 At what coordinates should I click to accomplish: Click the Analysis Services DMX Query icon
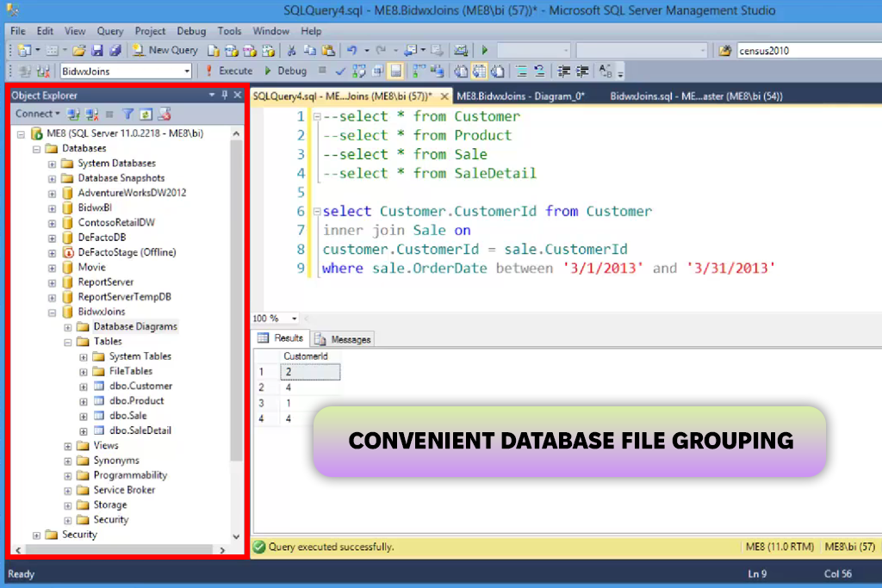[250, 51]
